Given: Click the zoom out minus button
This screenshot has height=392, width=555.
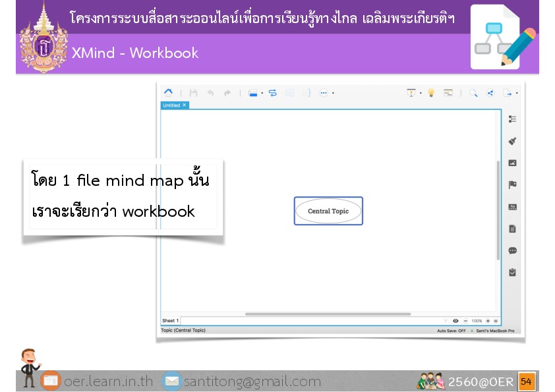Looking at the screenshot, I should (465, 321).
